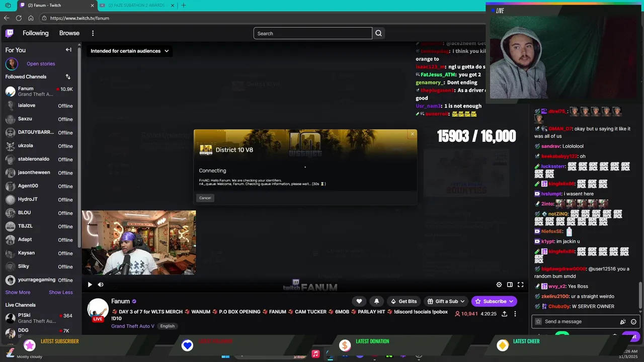The height and width of the screenshot is (362, 644).
Task: Sort Followed Channels with the arrows icon
Action: 68,77
